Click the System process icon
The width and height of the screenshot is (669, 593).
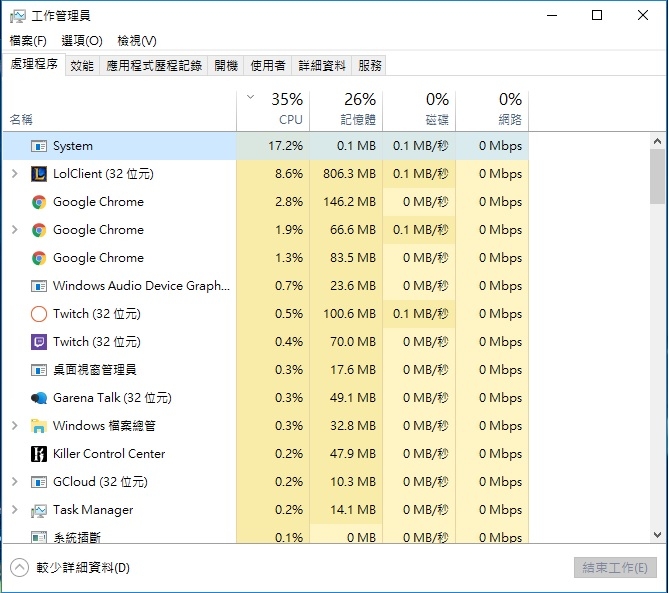(39, 146)
